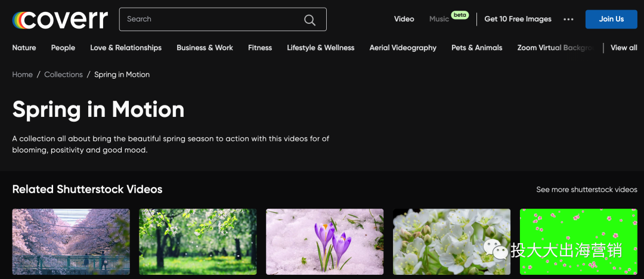Image resolution: width=644 pixels, height=279 pixels.
Task: Select Pets & Animals category
Action: [x=477, y=48]
